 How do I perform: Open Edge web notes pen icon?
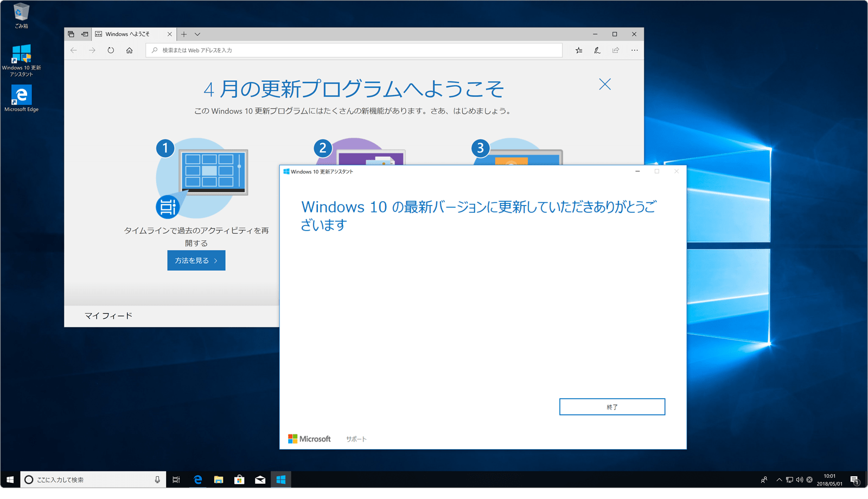(x=597, y=50)
